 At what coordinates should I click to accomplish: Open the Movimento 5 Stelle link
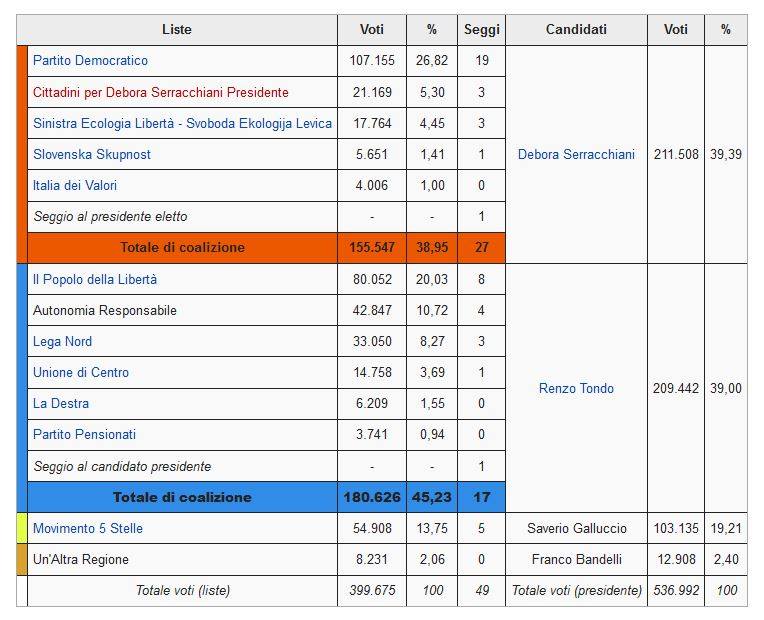click(x=88, y=528)
